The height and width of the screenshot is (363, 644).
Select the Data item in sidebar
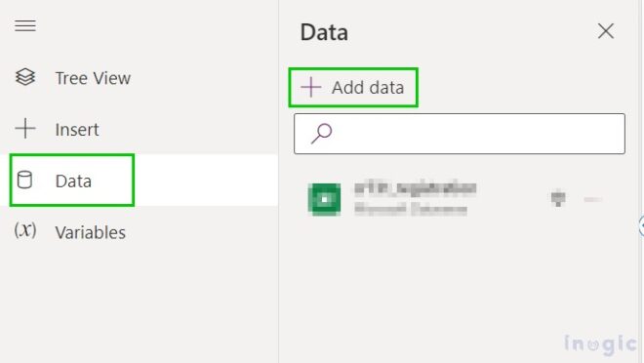pyautogui.click(x=72, y=181)
